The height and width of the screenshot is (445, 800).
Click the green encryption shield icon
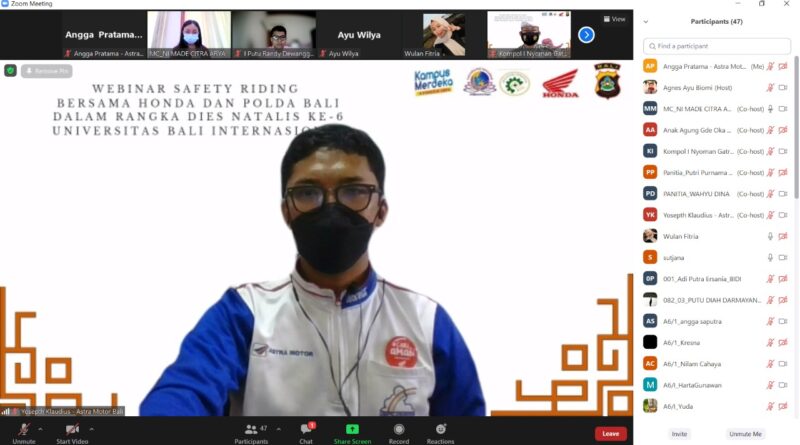pos(10,70)
